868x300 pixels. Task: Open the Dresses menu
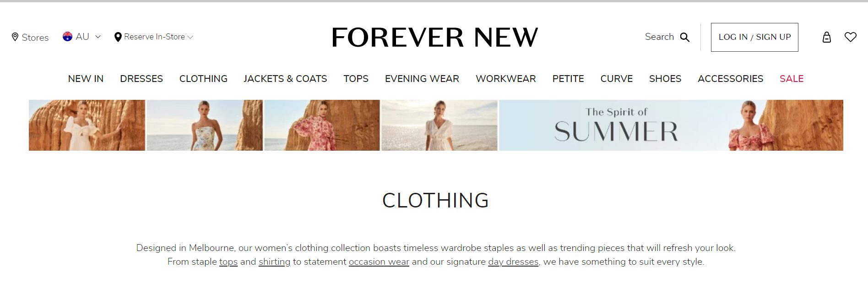(141, 79)
